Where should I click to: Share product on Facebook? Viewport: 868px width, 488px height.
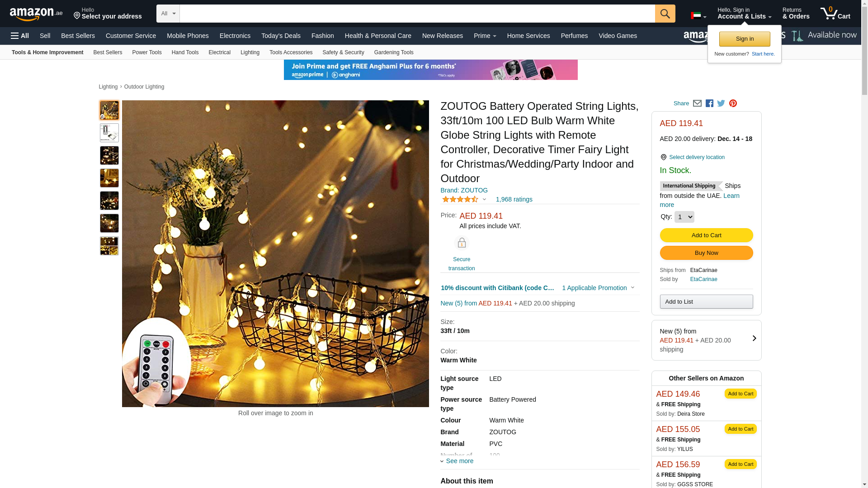(x=709, y=103)
